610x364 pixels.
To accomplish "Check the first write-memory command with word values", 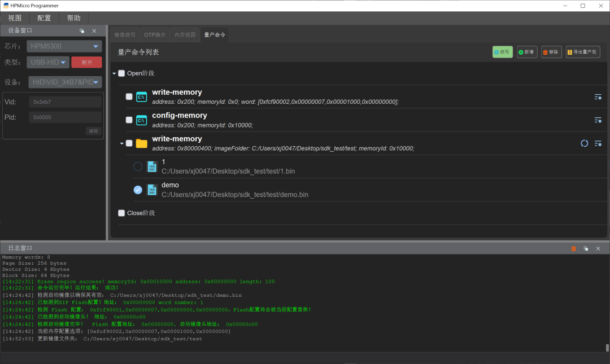I will 129,97.
